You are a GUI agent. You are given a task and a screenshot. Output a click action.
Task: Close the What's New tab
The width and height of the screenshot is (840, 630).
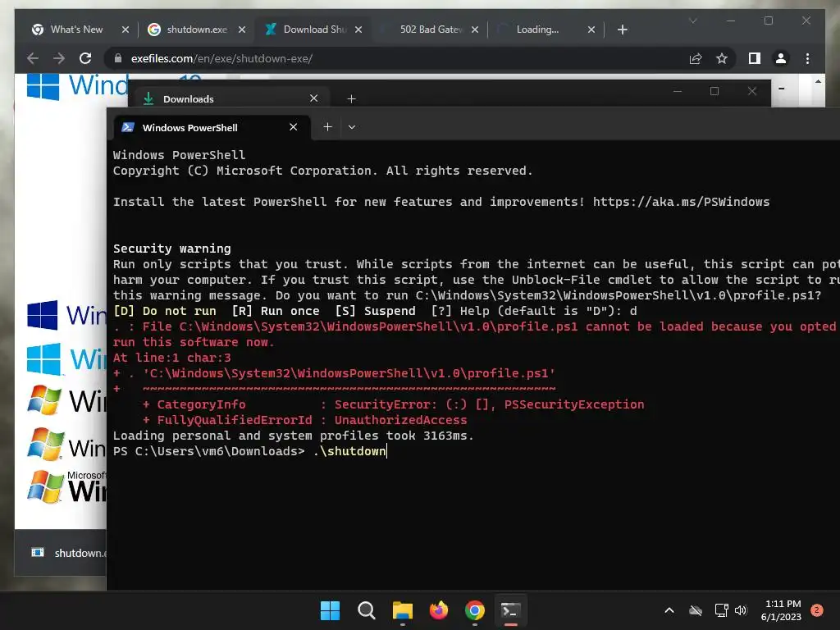[x=126, y=30]
